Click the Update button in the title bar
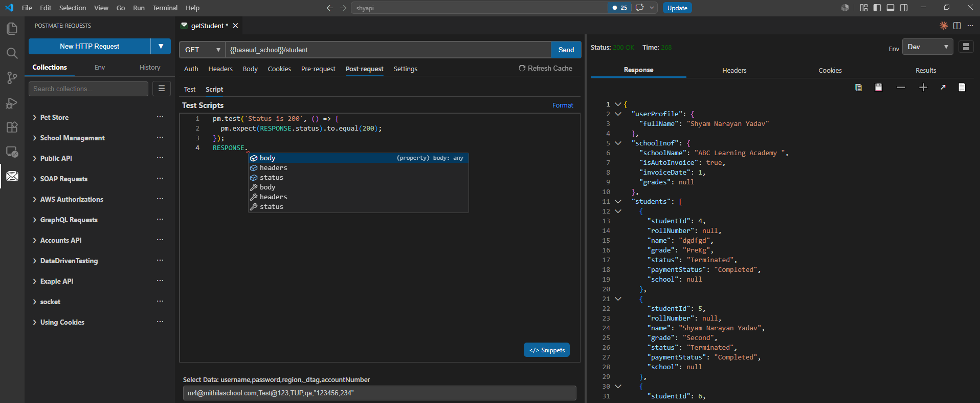Image resolution: width=980 pixels, height=403 pixels. 677,8
